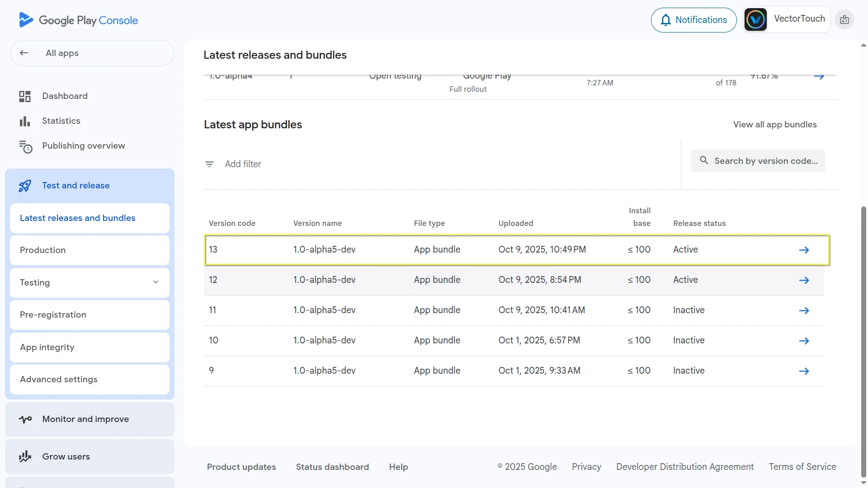Image resolution: width=868 pixels, height=488 pixels.
Task: Click View all app bundles link
Action: [775, 124]
